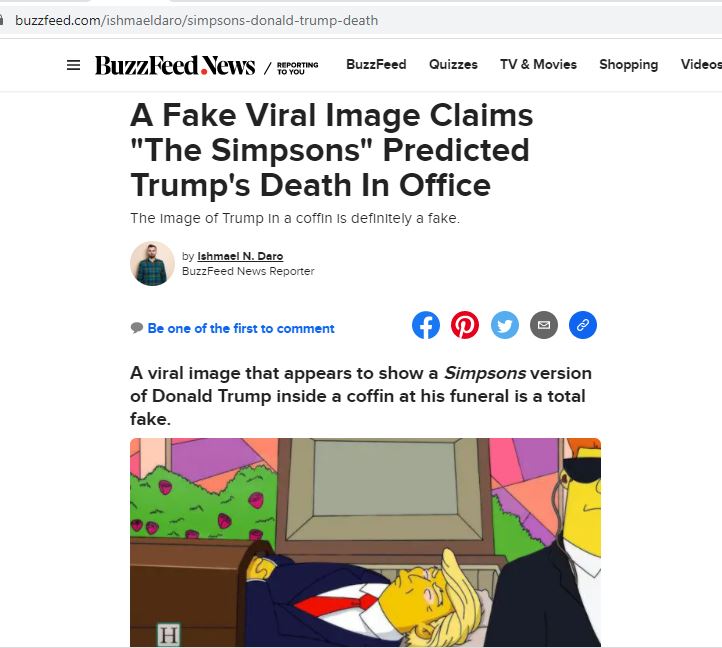Open Ishmael N. Daro author link

[x=240, y=256]
